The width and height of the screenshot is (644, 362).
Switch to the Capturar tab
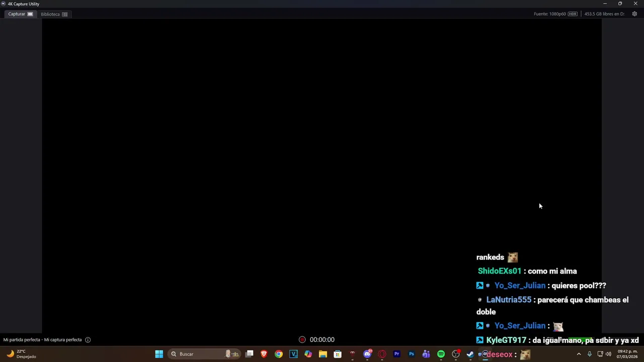(21, 14)
